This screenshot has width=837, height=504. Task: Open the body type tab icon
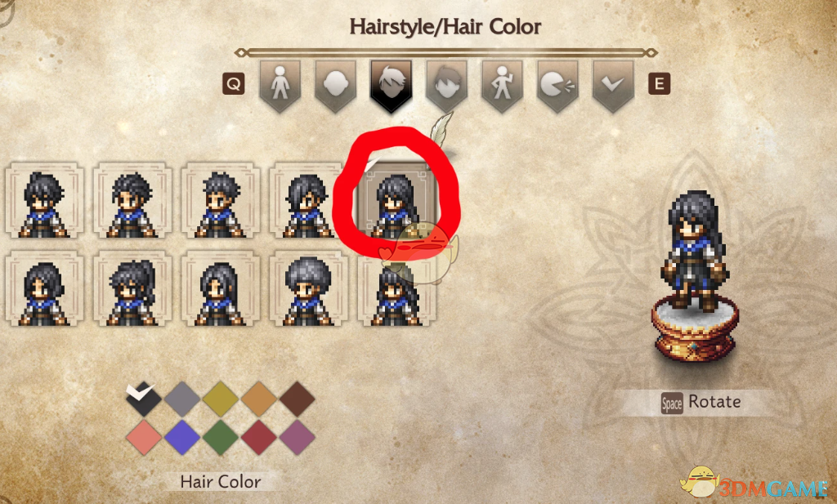[280, 85]
